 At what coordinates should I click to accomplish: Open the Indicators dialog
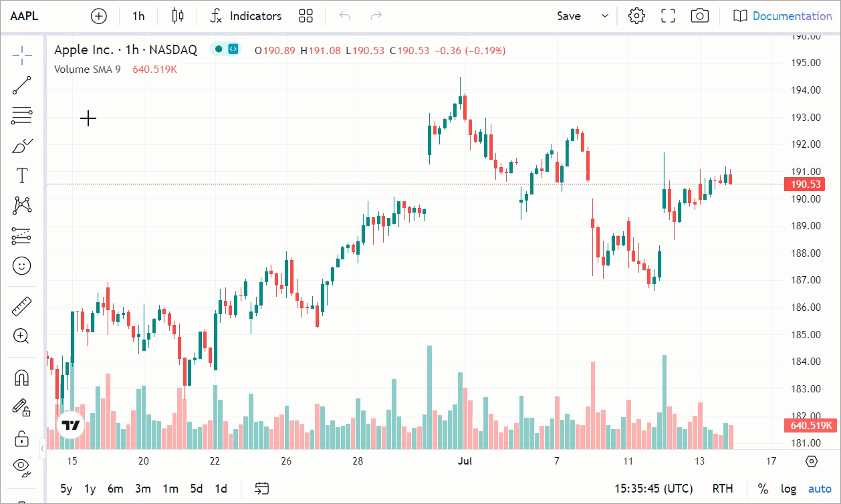coord(245,16)
